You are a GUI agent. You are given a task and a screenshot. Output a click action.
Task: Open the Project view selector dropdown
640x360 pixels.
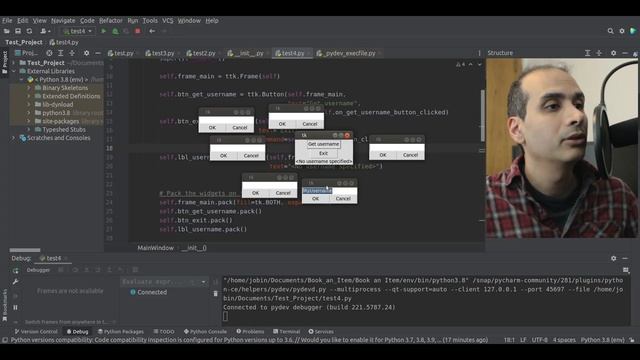coord(27,53)
